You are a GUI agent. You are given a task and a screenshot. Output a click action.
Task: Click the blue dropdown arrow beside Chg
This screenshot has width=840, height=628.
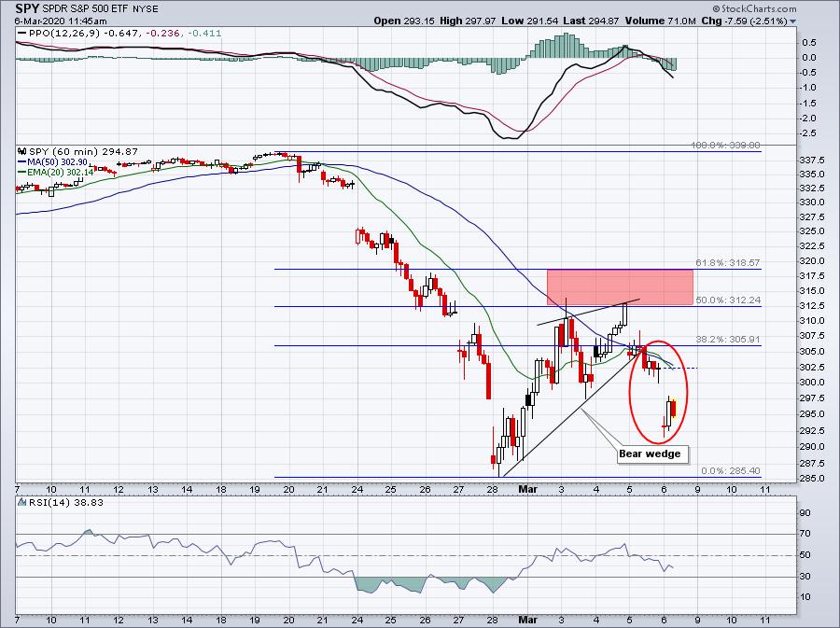pyautogui.click(x=792, y=22)
